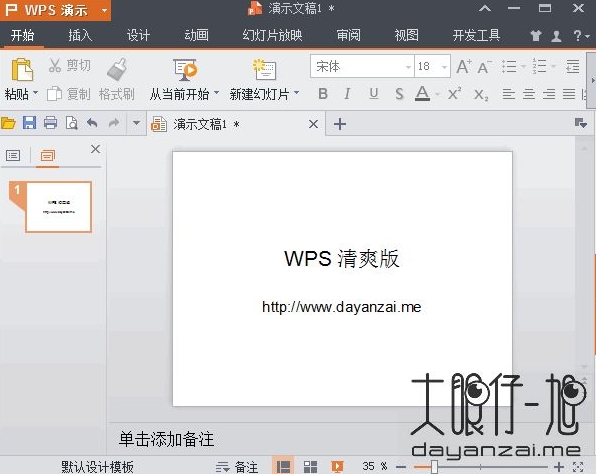Redo the last action
Image resolution: width=596 pixels, height=474 pixels.
click(x=114, y=123)
